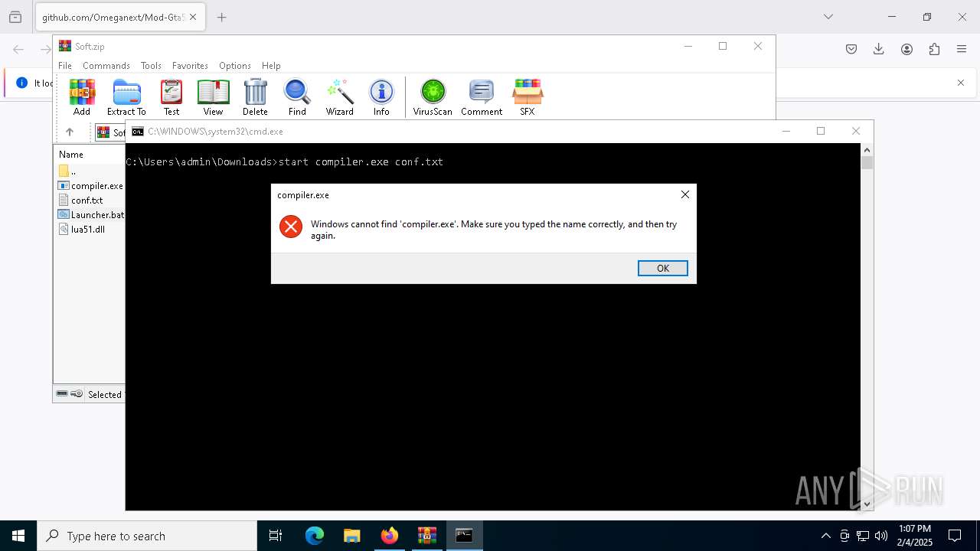
Task: Open the Pocket save icon in Firefox
Action: [x=851, y=49]
